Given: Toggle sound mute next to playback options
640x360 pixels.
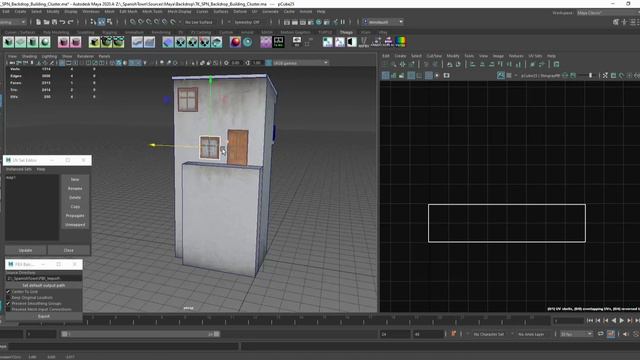Looking at the screenshot, I should (x=626, y=334).
